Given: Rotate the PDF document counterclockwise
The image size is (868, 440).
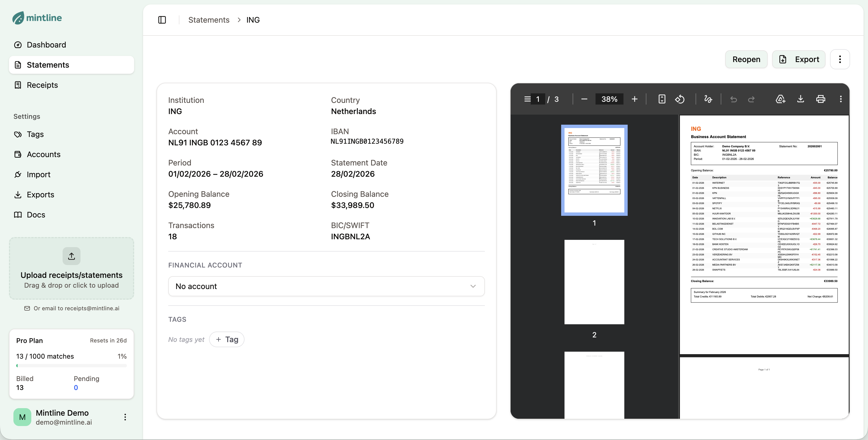Looking at the screenshot, I should click(x=680, y=99).
